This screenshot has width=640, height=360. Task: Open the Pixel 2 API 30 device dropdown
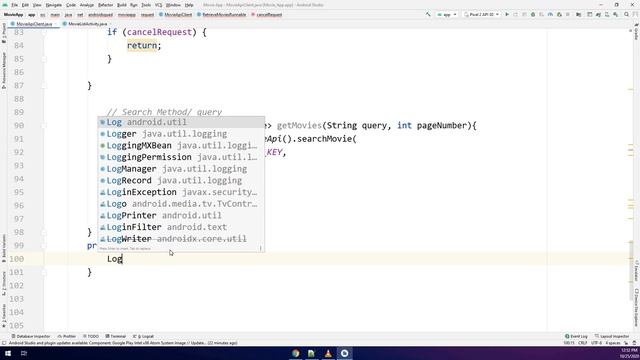point(481,15)
